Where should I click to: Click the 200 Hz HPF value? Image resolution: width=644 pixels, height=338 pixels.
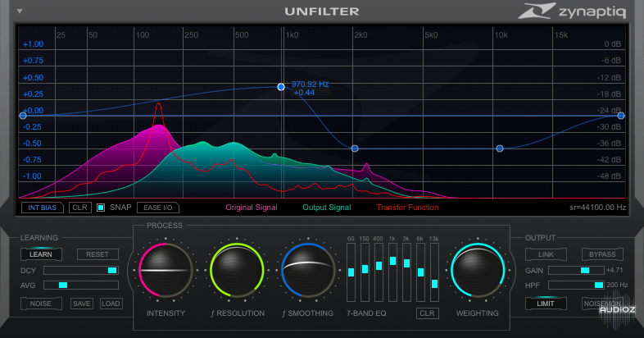(x=617, y=285)
